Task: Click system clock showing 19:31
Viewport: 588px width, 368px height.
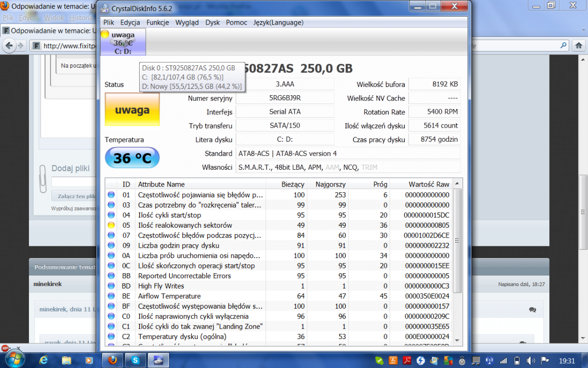Action: tap(567, 361)
